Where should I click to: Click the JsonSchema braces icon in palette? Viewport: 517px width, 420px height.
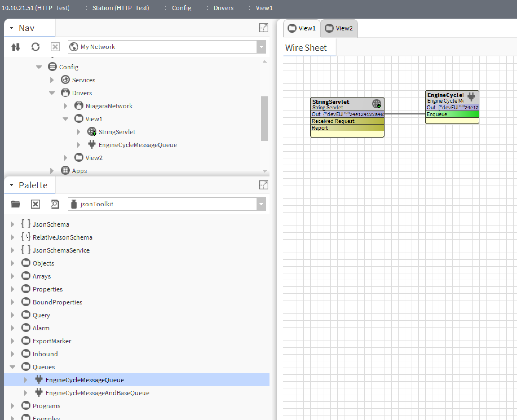coord(26,224)
